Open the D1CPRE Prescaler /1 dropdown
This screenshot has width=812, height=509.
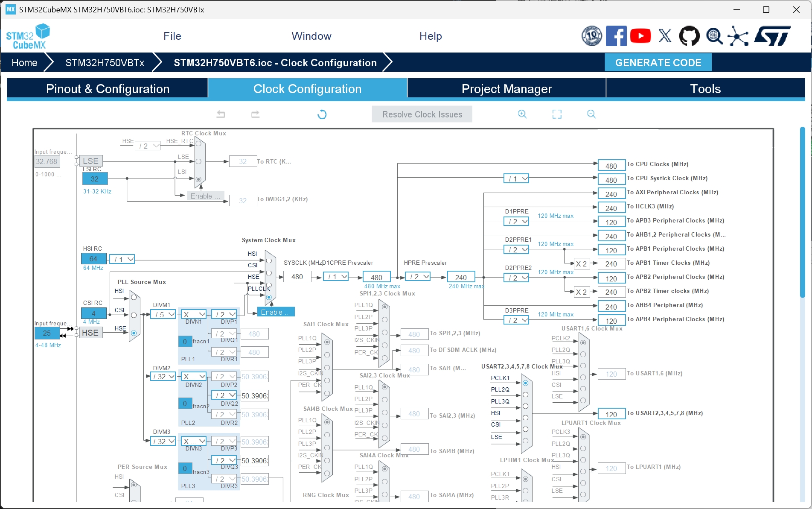click(336, 277)
